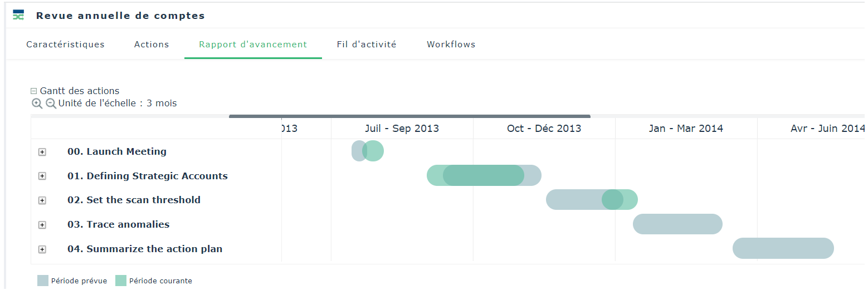Open the Workflows tab
Image resolution: width=868 pixels, height=290 pixels.
(x=451, y=45)
